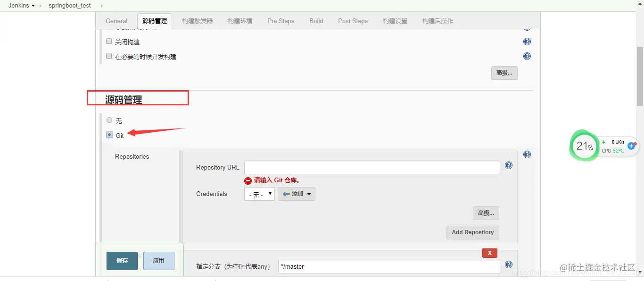Screen dimensions: 644x281
Task: Click the 高级... button under Credentials
Action: pos(486,213)
